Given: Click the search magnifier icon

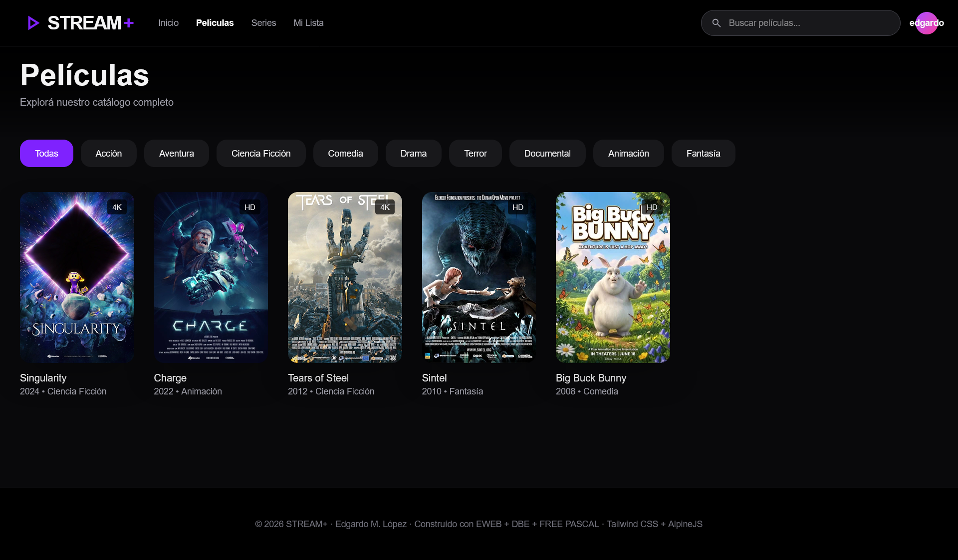Looking at the screenshot, I should 717,23.
